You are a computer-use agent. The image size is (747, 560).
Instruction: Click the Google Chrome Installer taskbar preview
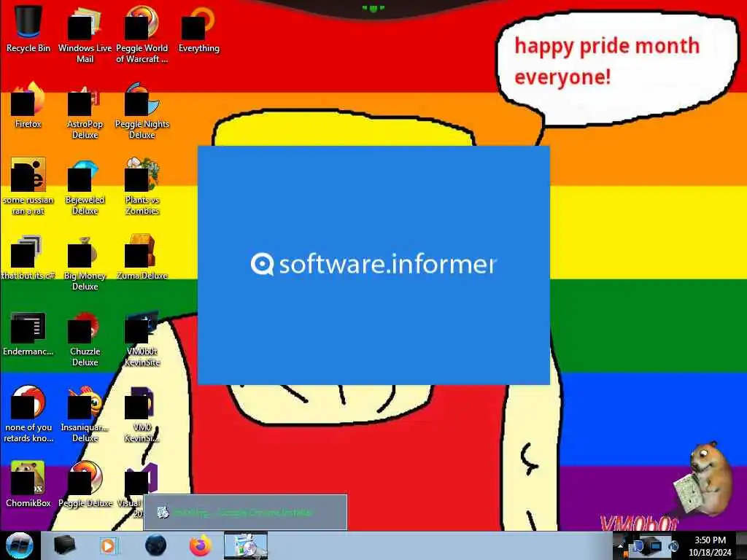(x=245, y=513)
